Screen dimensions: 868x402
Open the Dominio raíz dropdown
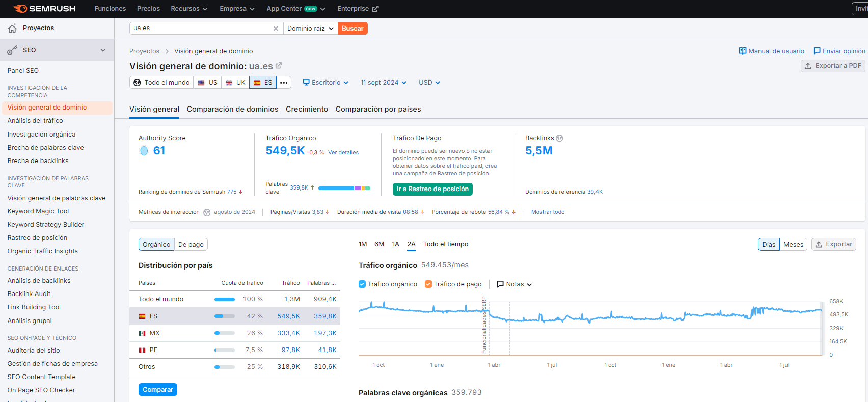click(310, 29)
